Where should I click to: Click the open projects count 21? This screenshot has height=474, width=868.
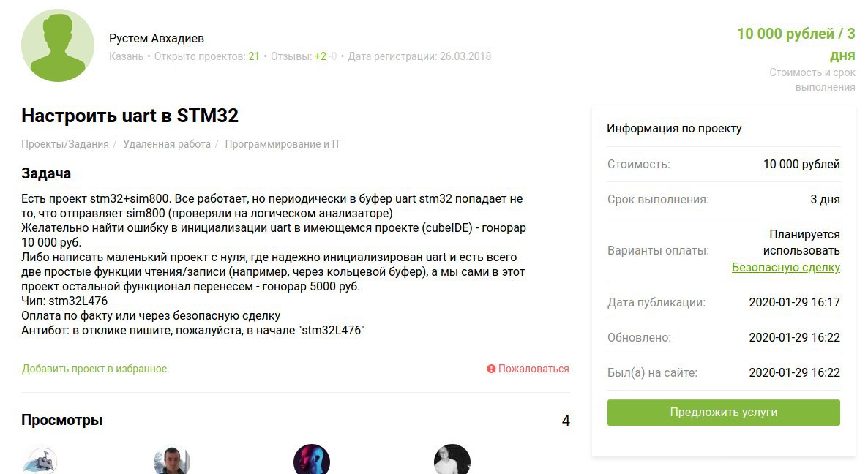253,56
